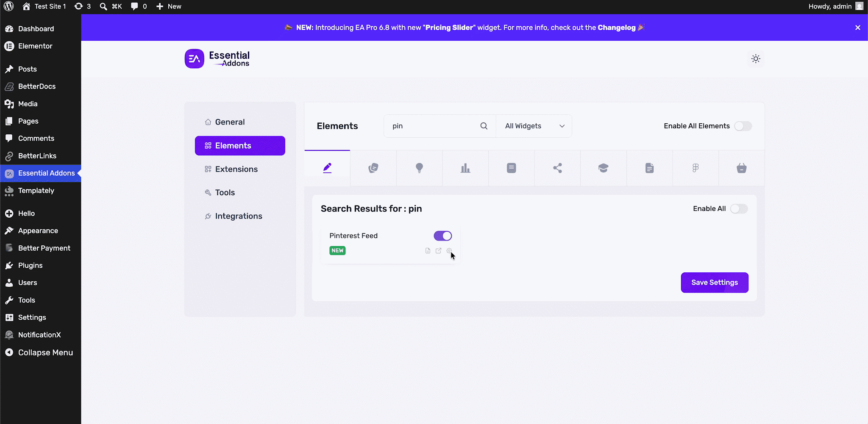The height and width of the screenshot is (424, 868).
Task: Open the 3 pending updates icon
Action: pyautogui.click(x=83, y=6)
